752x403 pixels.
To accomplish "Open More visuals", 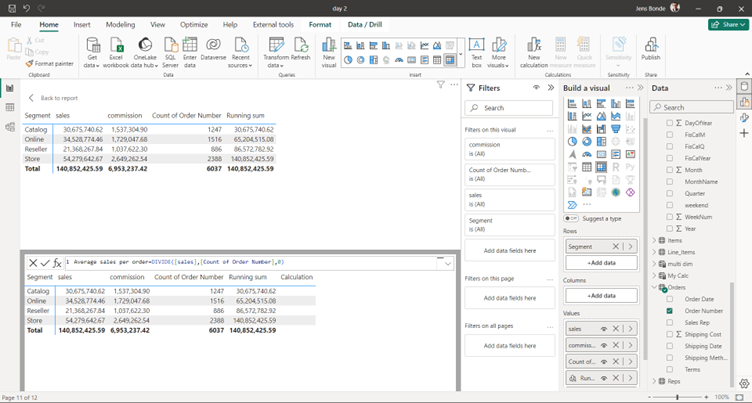I will [499, 53].
